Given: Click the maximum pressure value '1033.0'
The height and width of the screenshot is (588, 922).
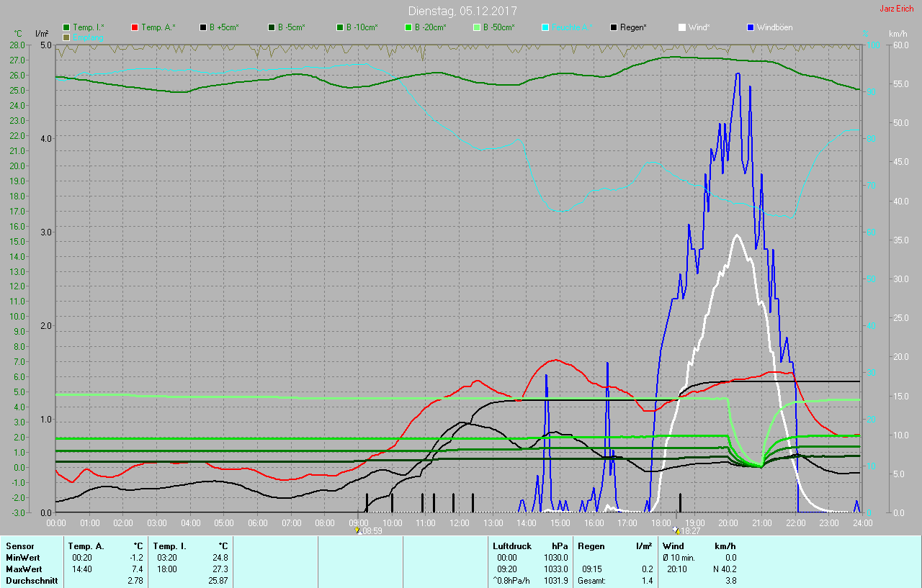Looking at the screenshot, I should point(556,569).
